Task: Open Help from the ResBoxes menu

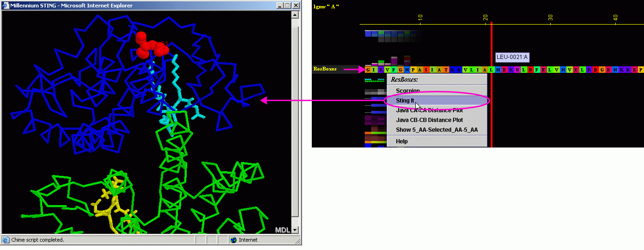Action: point(437,141)
